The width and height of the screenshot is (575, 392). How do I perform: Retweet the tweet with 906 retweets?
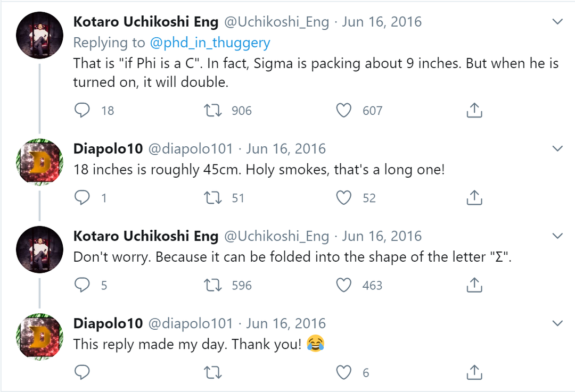tap(213, 110)
